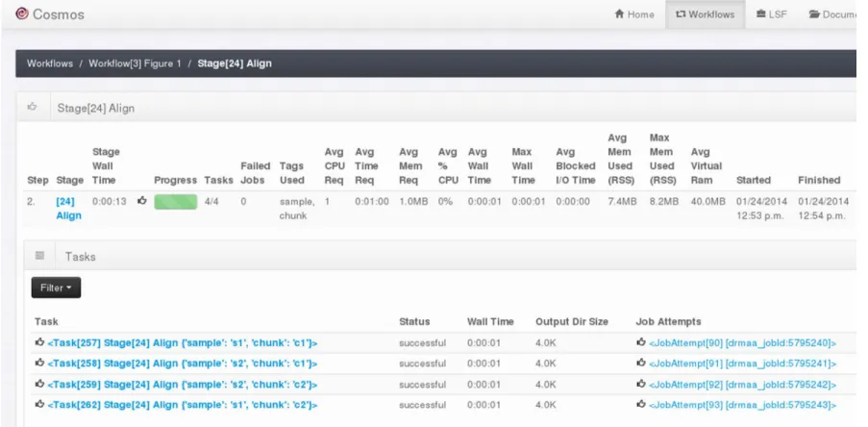This screenshot has height=427, width=868.
Task: Click the Wall Time column header in Tasks
Action: click(x=490, y=321)
